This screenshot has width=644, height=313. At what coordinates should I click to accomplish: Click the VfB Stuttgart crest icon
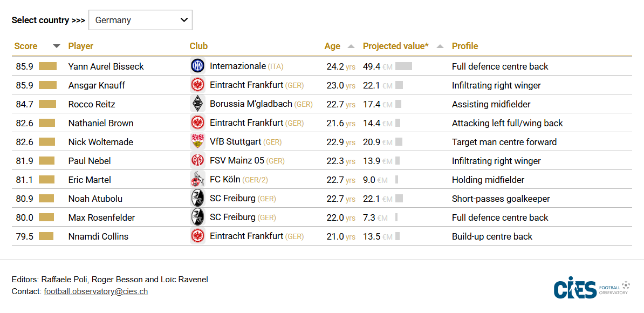(197, 142)
